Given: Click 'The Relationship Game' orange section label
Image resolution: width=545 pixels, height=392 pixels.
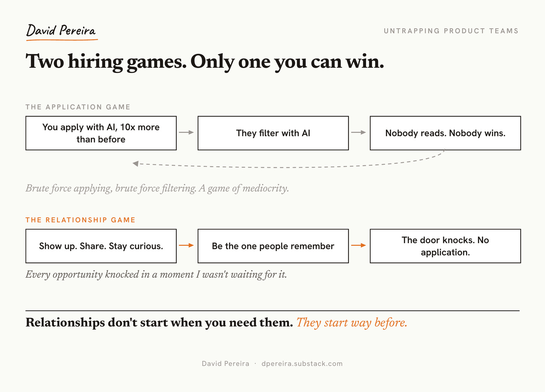Looking at the screenshot, I should pos(80,220).
